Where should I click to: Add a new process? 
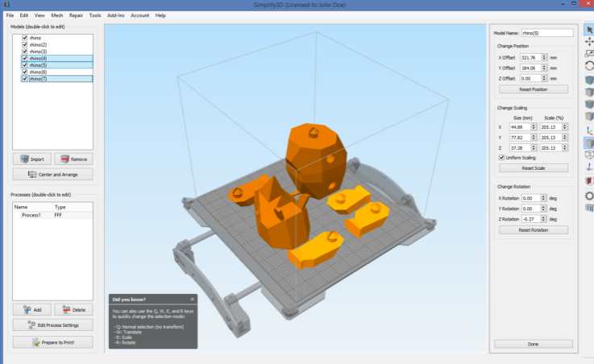coord(31,309)
